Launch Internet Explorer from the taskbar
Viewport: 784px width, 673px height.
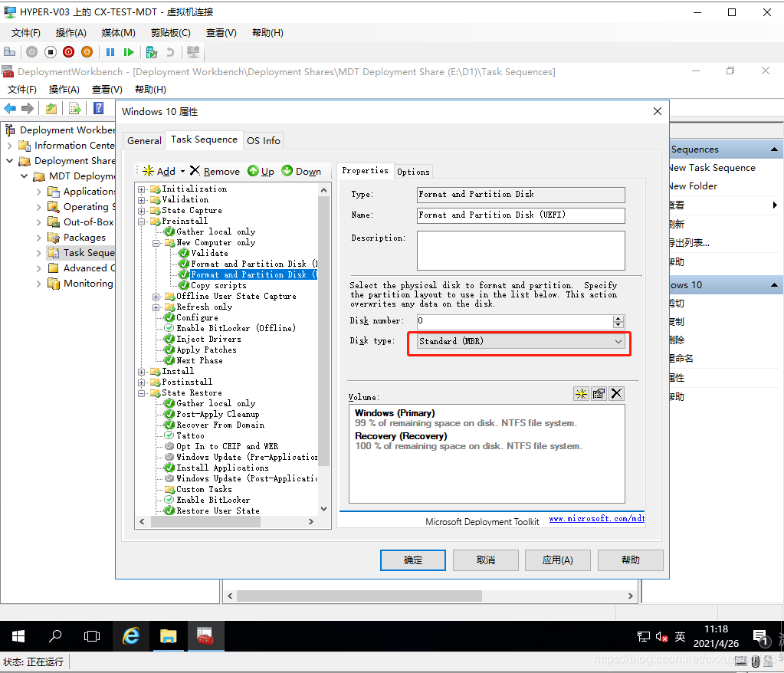[x=131, y=636]
